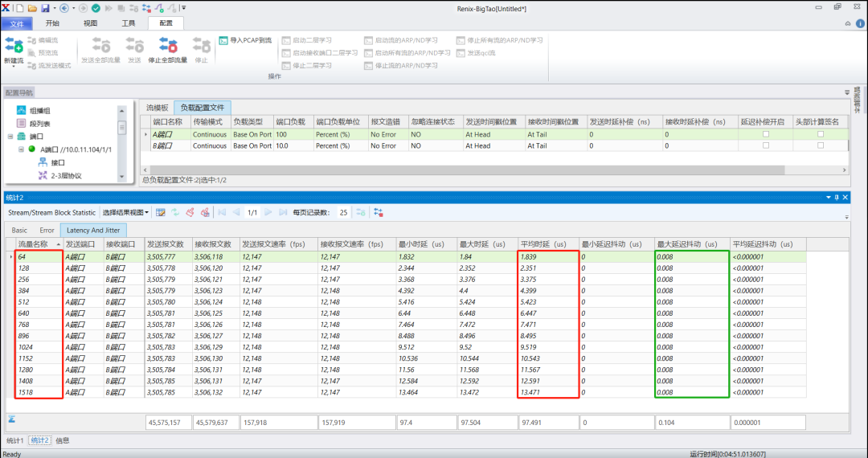Toggle 头部计算签名 checkbox for B端口 row
Viewport: 868px width, 458px height.
[x=821, y=145]
